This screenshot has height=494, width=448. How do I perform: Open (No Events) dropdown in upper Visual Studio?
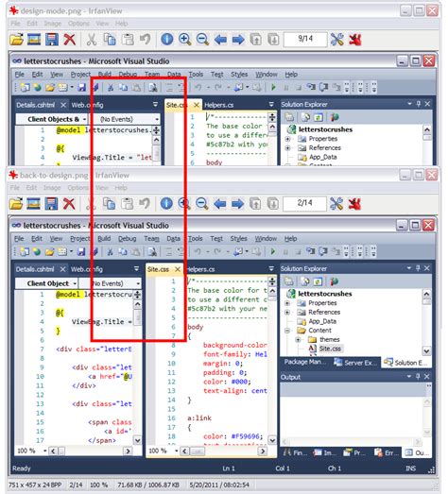[x=157, y=119]
